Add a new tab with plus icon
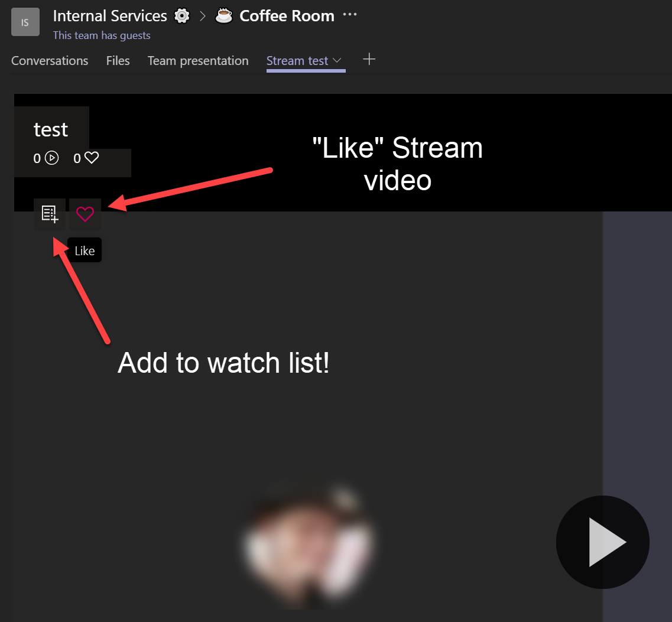The image size is (672, 622). click(x=369, y=60)
